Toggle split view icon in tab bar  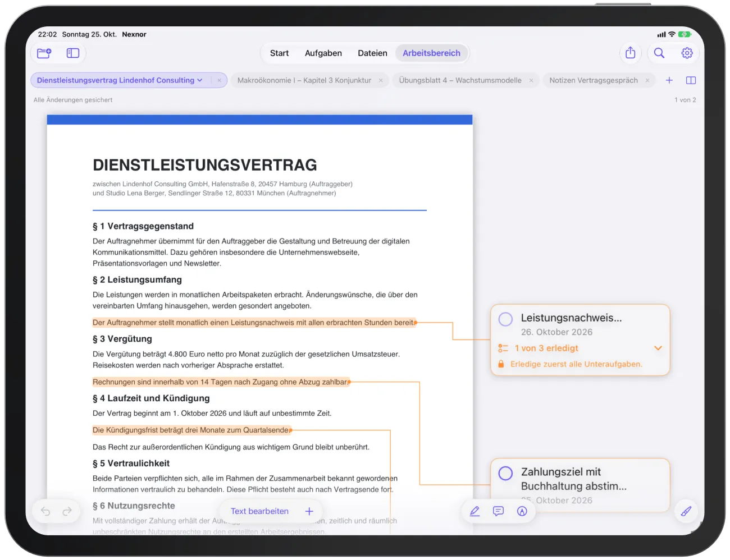691,80
